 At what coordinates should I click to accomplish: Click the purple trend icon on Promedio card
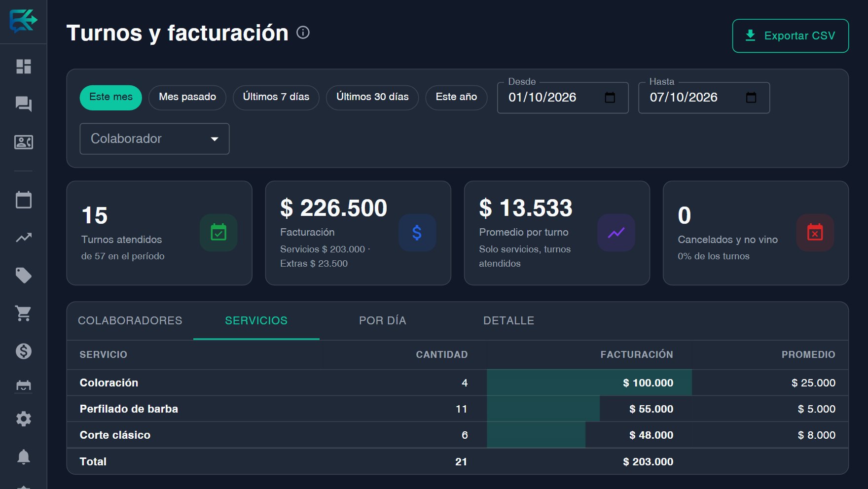point(616,233)
